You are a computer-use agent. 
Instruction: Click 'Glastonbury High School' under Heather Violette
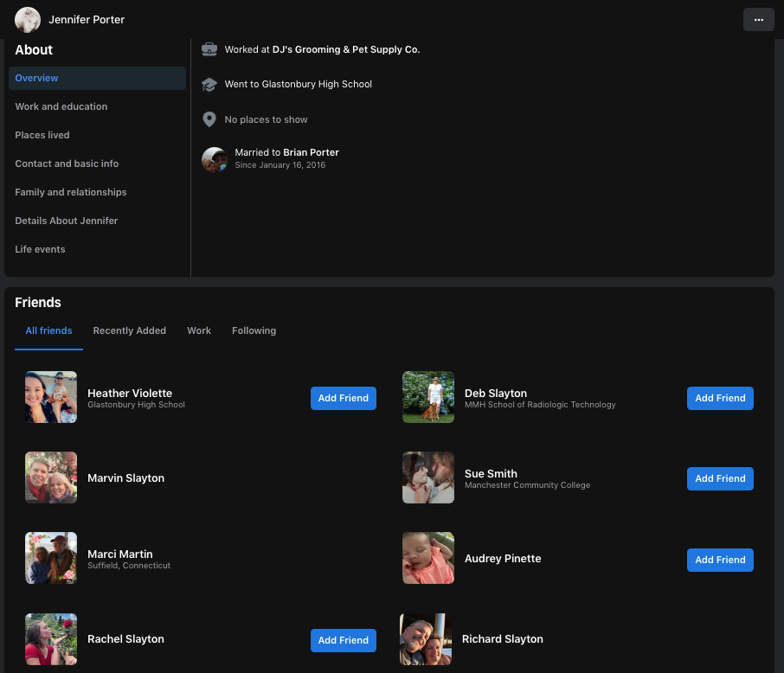pyautogui.click(x=136, y=405)
